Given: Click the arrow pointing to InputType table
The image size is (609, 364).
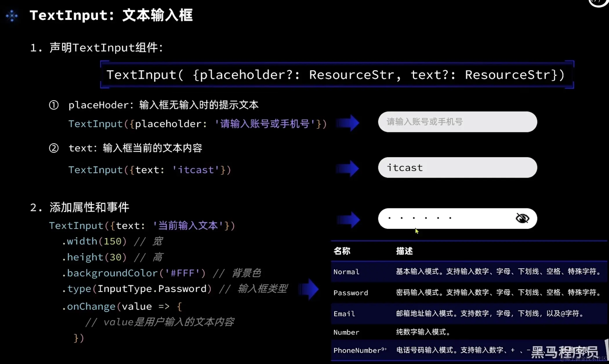Looking at the screenshot, I should pyautogui.click(x=309, y=289).
